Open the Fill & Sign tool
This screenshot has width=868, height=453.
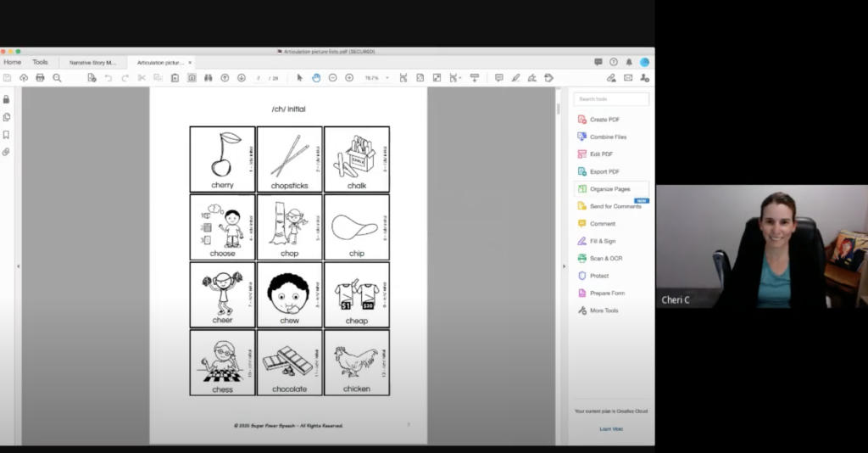(x=596, y=241)
